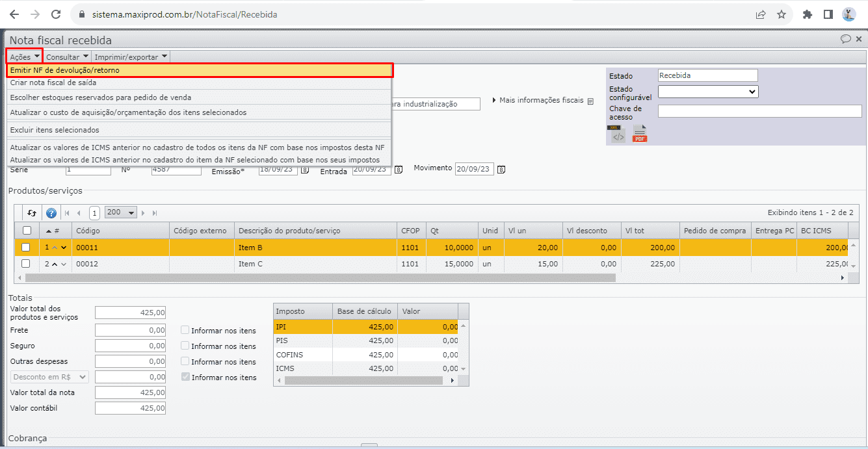Click the CFOP column header

click(x=411, y=231)
